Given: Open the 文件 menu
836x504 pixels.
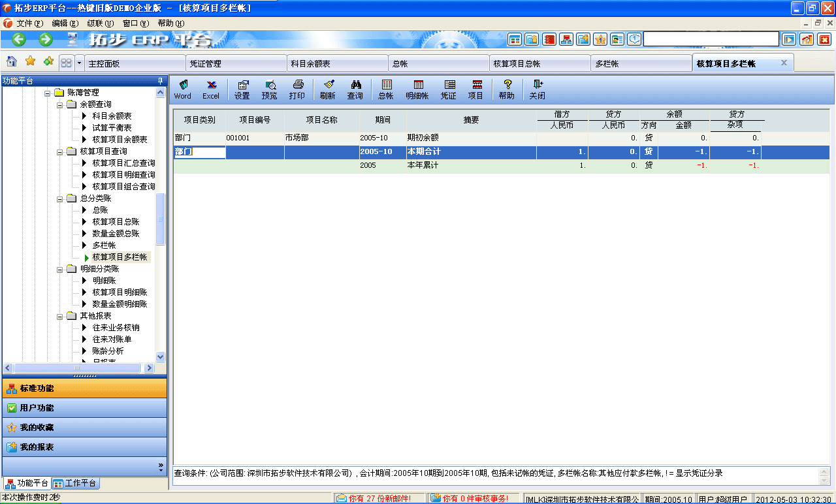Looking at the screenshot, I should (24, 22).
